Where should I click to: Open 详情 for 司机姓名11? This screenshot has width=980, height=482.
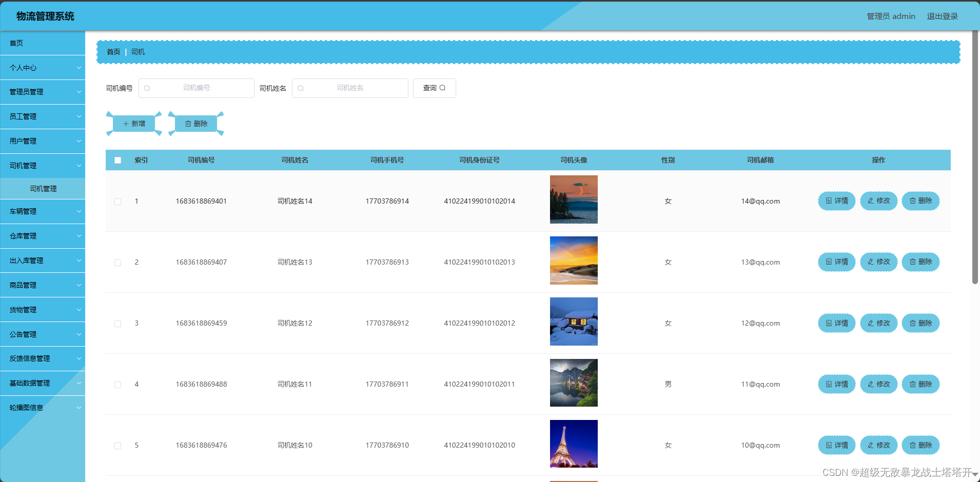(x=836, y=384)
